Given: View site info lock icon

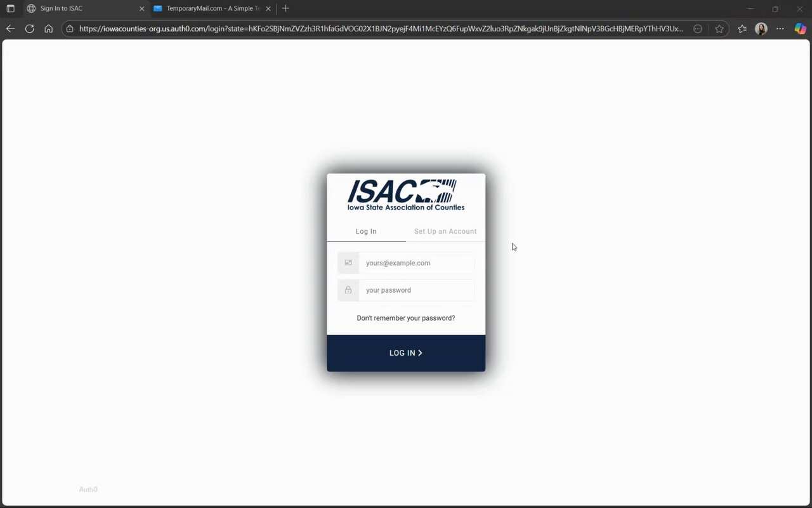Looking at the screenshot, I should click(x=70, y=29).
